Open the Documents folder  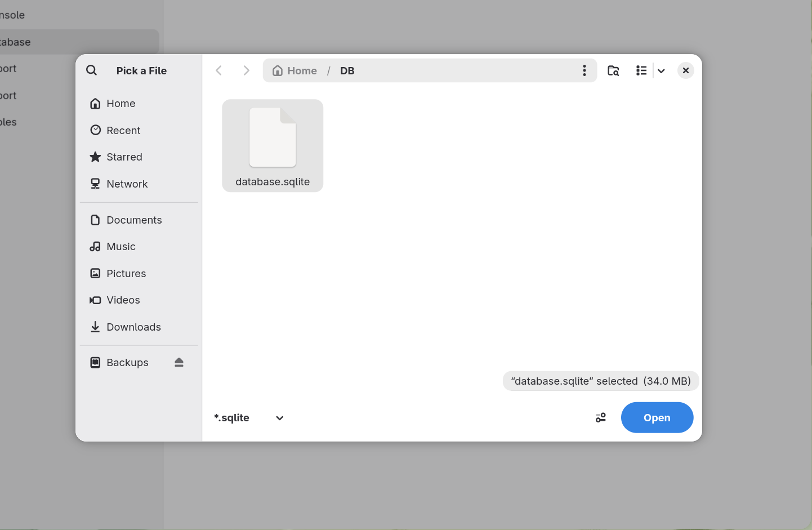pos(139,220)
